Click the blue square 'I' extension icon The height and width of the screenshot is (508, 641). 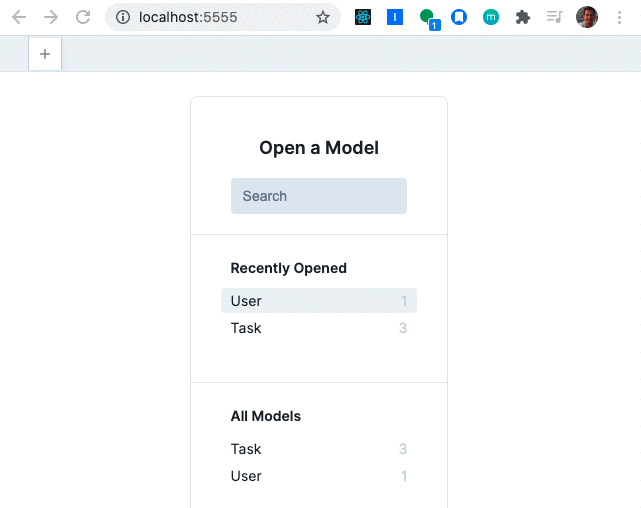click(x=395, y=17)
